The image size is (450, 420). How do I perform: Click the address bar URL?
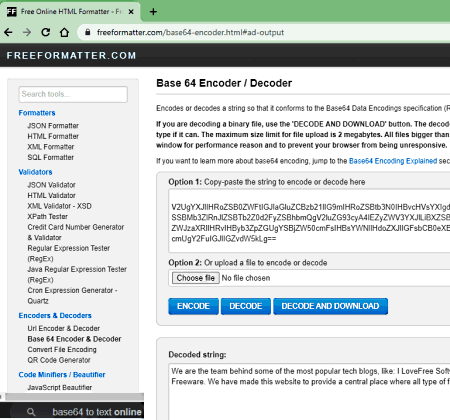190,32
